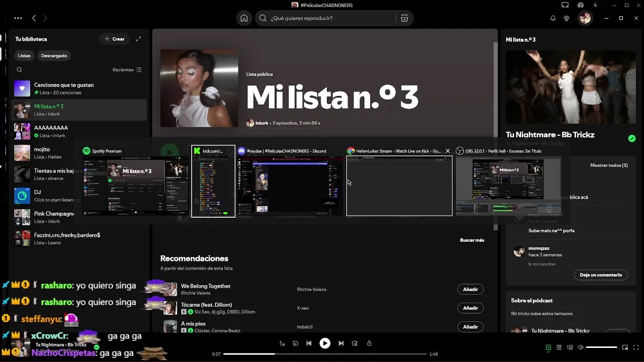Open the notifications bell in Spotify
644x362 pixels.
(553, 18)
